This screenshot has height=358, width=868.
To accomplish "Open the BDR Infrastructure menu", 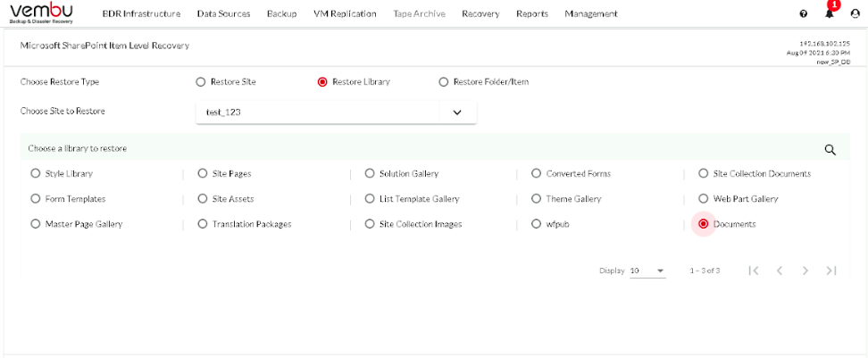I will [x=141, y=13].
